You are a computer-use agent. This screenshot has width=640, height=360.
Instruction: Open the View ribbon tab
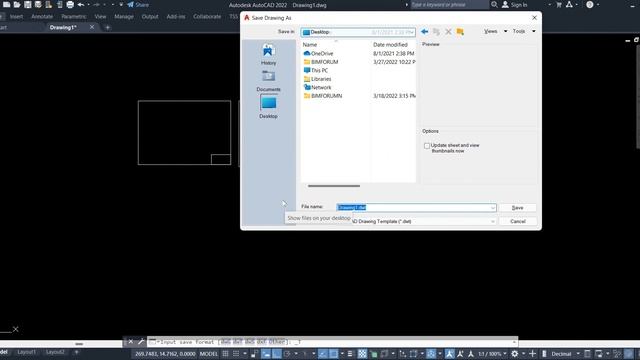point(100,17)
